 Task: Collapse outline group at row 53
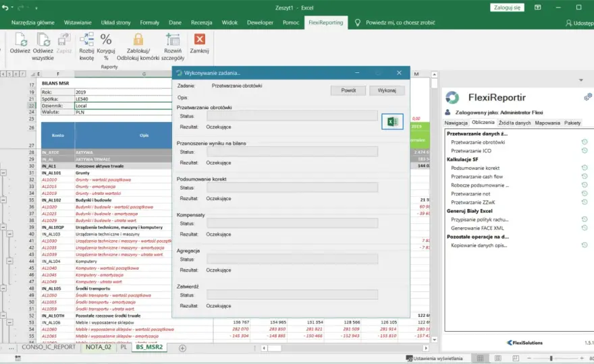coord(10,322)
